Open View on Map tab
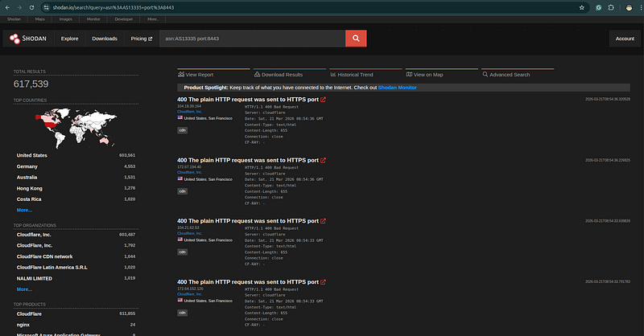 tap(425, 75)
